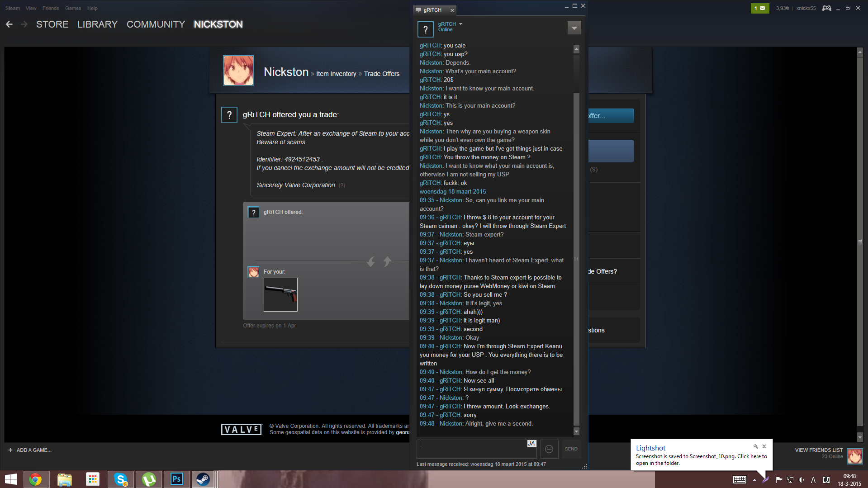The image size is (868, 488).
Task: Open the STORE section
Action: click(x=52, y=24)
